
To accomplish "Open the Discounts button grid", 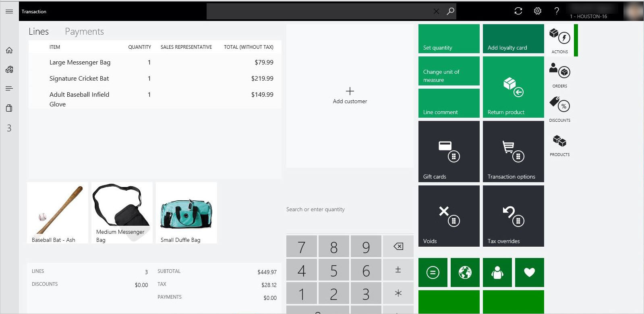I will pyautogui.click(x=560, y=109).
